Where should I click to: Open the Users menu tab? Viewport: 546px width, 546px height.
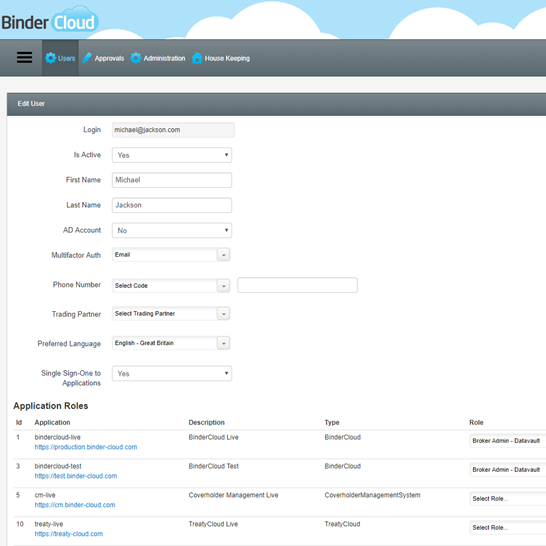(60, 58)
